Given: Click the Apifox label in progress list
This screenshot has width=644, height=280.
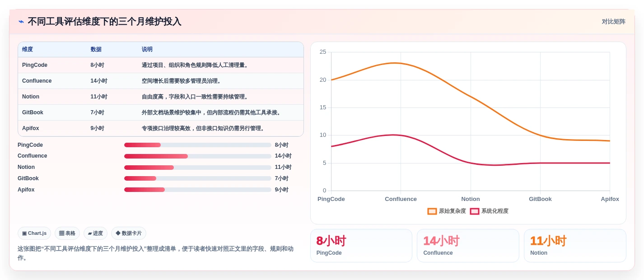Looking at the screenshot, I should 26,190.
